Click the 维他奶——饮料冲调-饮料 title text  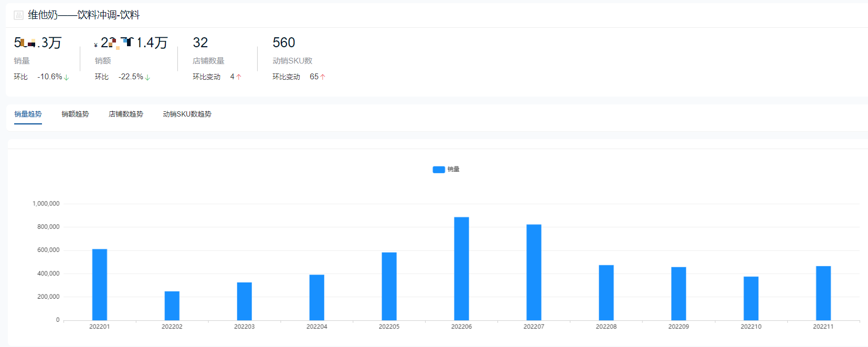coord(84,15)
